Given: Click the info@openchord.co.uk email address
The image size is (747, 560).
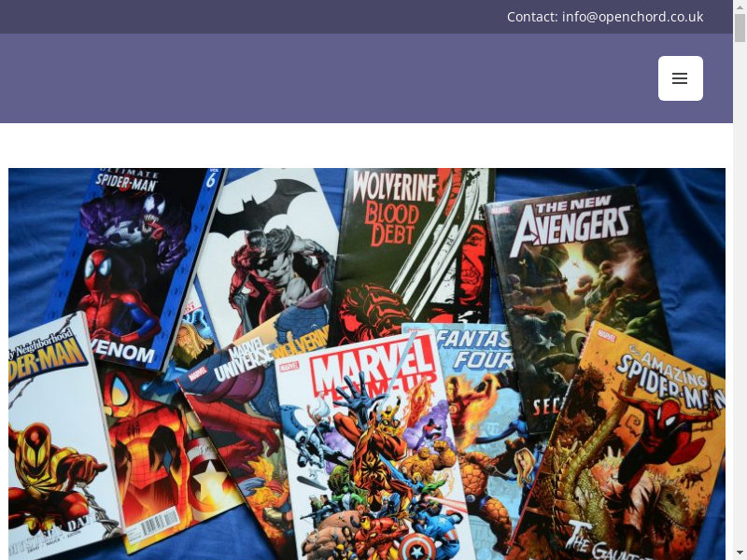Looking at the screenshot, I should pyautogui.click(x=632, y=17).
